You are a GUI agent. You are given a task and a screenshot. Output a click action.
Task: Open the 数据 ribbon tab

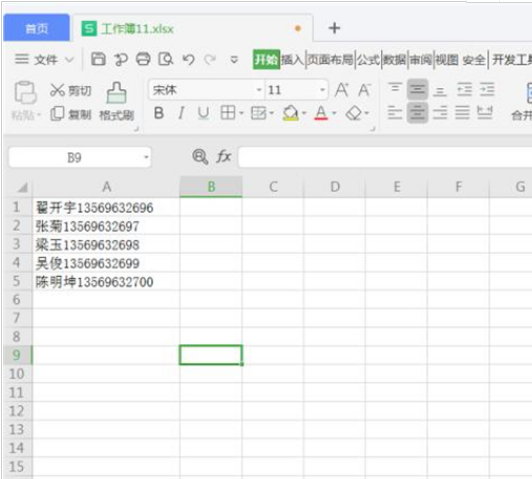(395, 60)
